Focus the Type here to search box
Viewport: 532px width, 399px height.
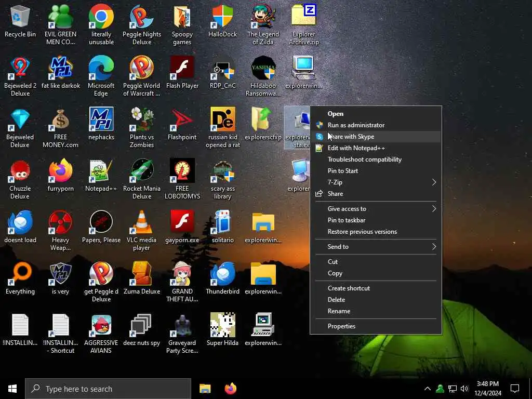[108, 389]
